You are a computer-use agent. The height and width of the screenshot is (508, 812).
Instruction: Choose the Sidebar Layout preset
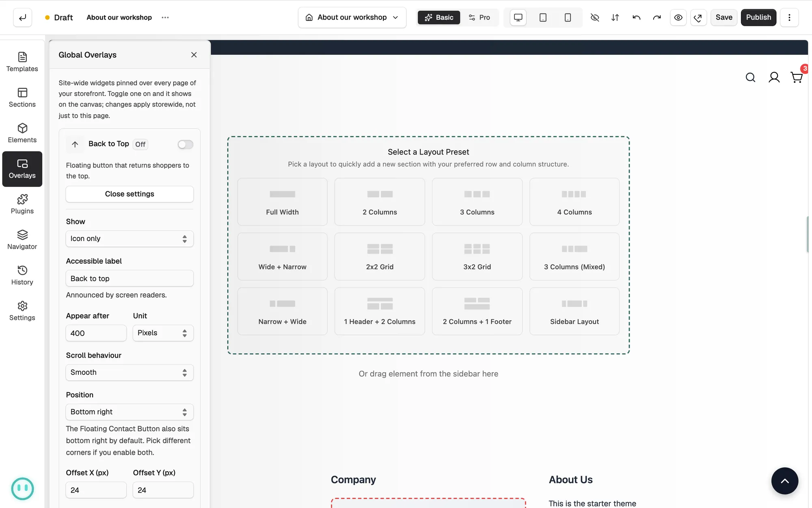(574, 311)
